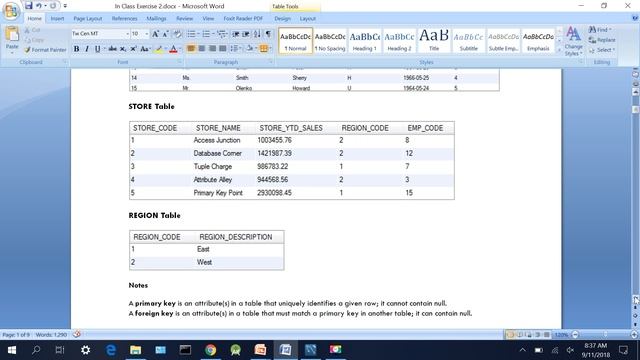
Task: Click the Replace command
Action: coord(602,40)
